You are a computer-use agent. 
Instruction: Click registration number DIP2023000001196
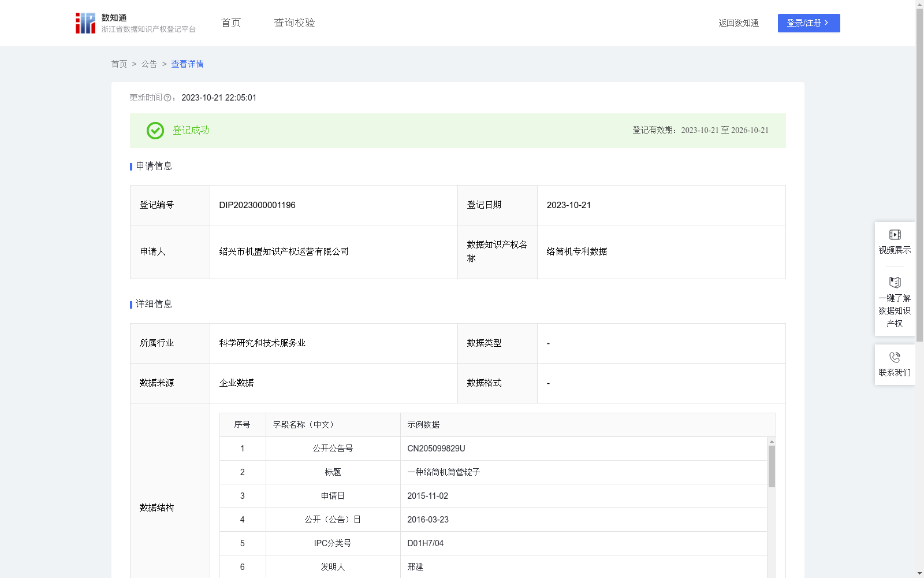258,205
